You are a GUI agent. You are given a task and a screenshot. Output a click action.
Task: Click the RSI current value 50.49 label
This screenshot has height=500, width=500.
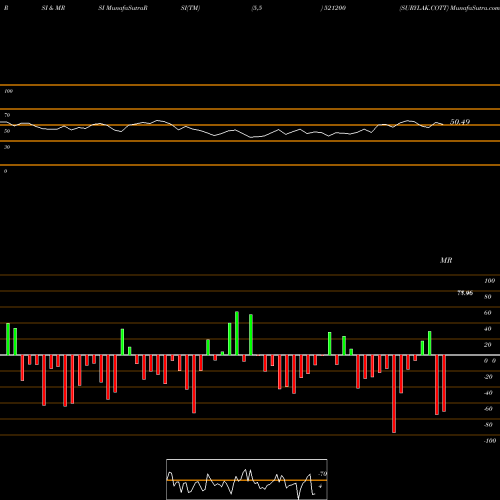(x=460, y=122)
